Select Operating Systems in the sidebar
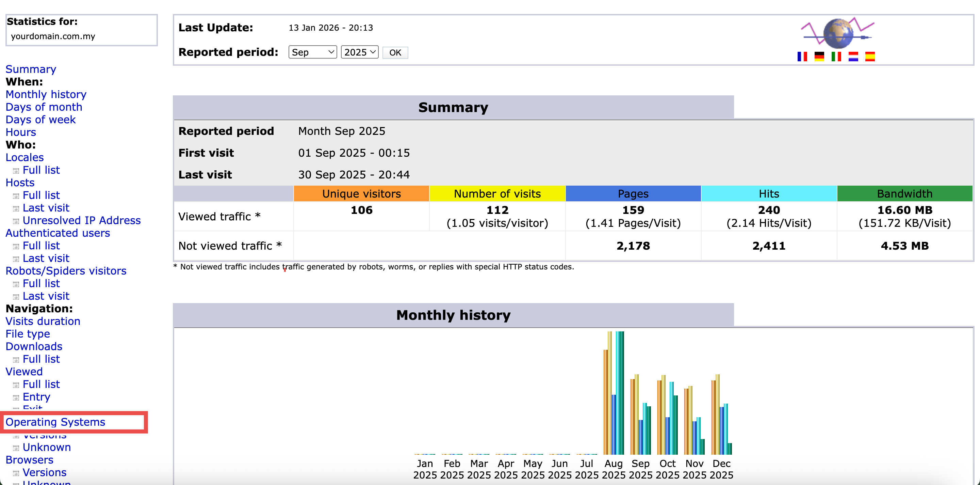 click(55, 422)
